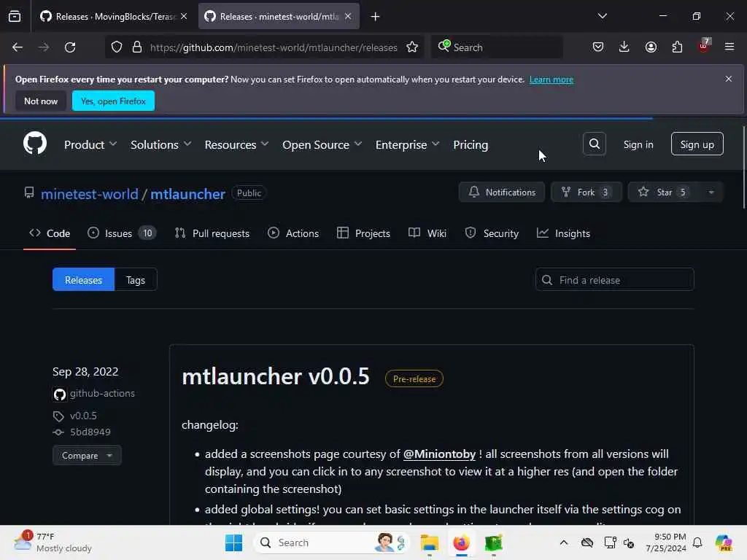List all tabs with the chevron button

[602, 16]
